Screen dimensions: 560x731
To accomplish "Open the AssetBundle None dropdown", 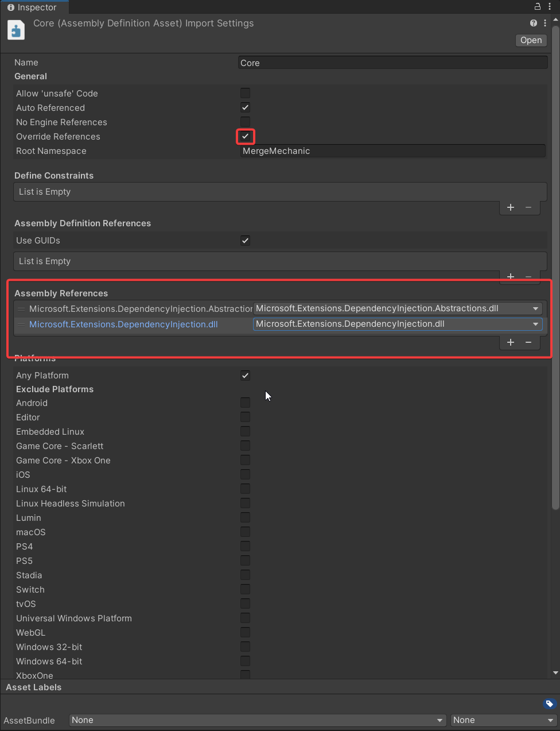I will tap(257, 720).
